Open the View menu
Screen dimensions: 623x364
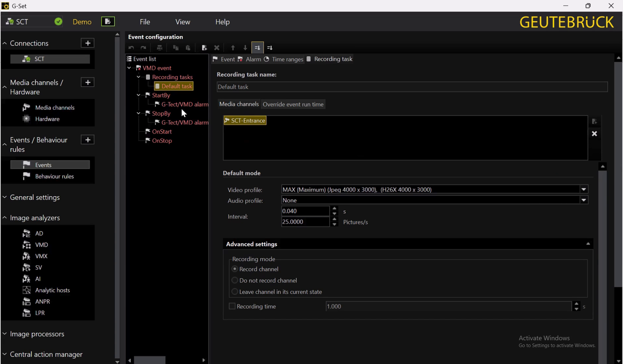pyautogui.click(x=182, y=22)
